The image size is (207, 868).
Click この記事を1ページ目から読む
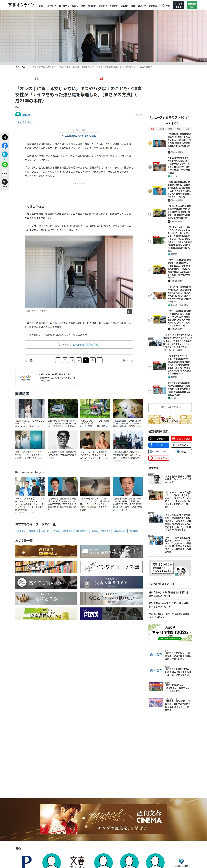(x=79, y=136)
